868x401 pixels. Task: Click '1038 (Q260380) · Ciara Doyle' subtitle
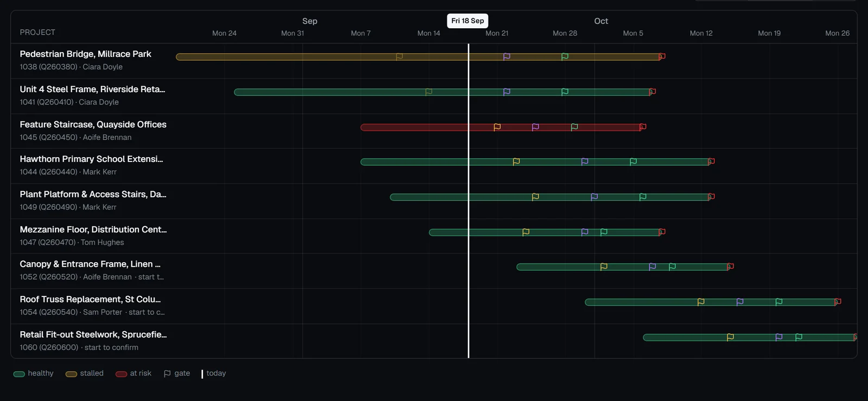(71, 67)
